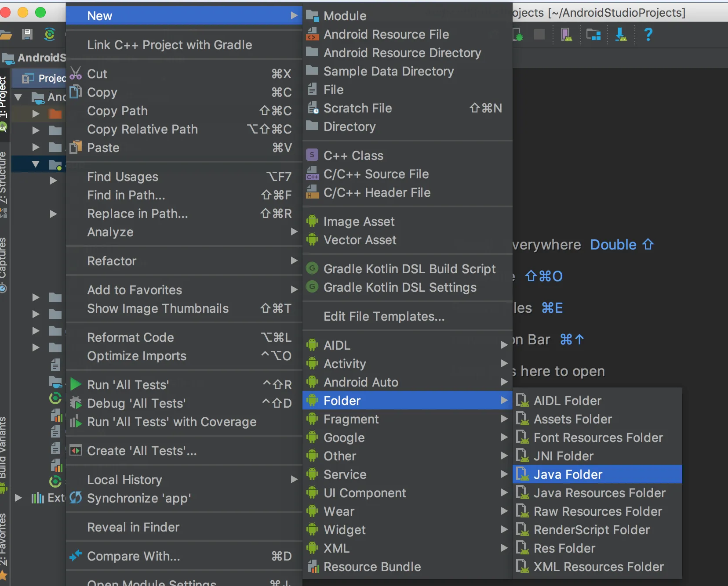Click the Module icon in the New submenu
The width and height of the screenshot is (728, 586).
tap(313, 16)
